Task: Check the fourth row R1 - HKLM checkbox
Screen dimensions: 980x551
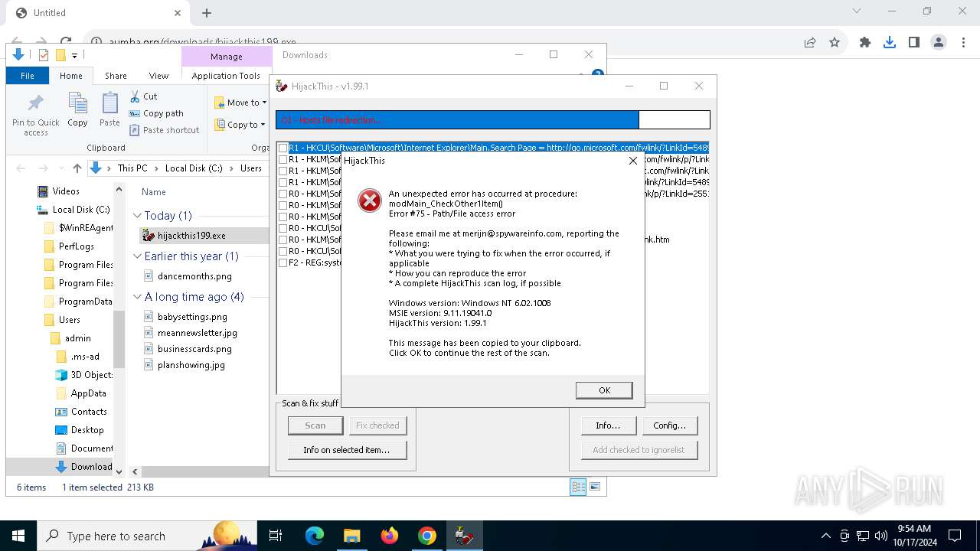Action: pos(283,182)
